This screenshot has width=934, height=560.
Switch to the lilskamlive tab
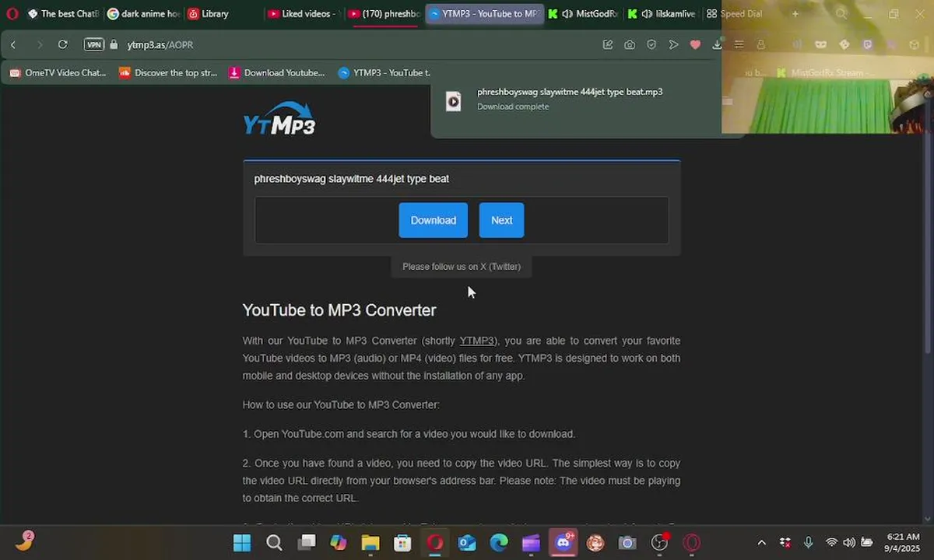point(662,14)
